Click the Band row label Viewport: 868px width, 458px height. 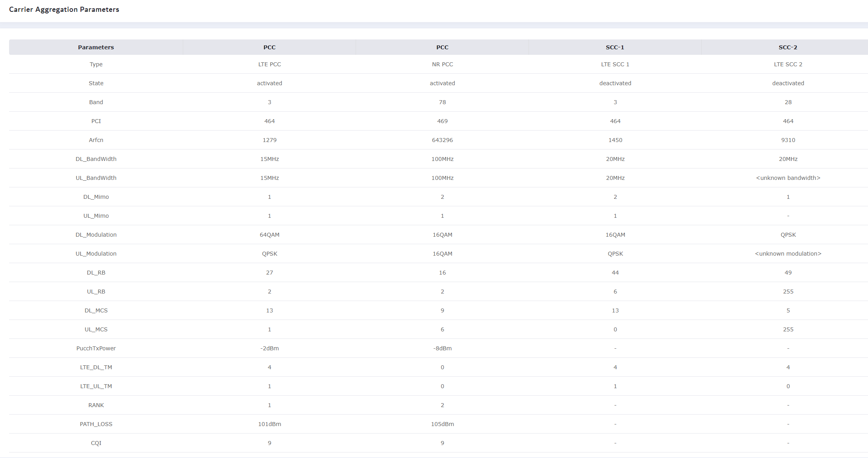(x=96, y=102)
